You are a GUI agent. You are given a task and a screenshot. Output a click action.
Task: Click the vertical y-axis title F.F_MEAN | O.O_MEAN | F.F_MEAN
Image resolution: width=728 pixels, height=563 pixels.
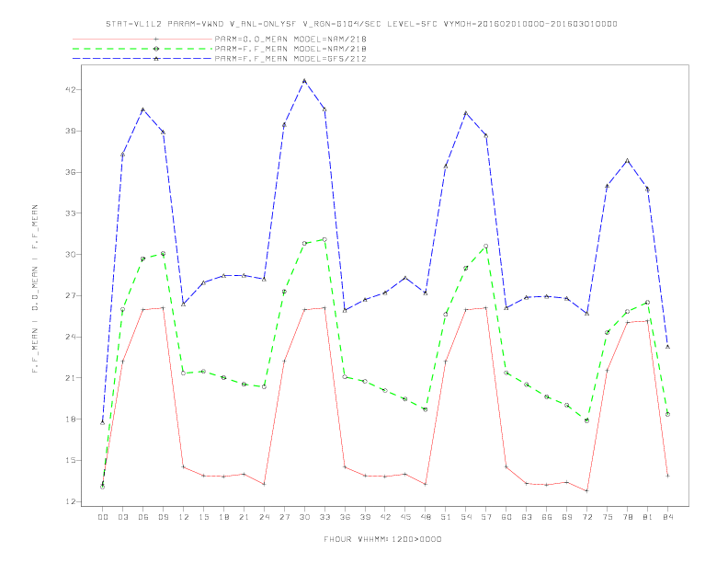(35, 289)
